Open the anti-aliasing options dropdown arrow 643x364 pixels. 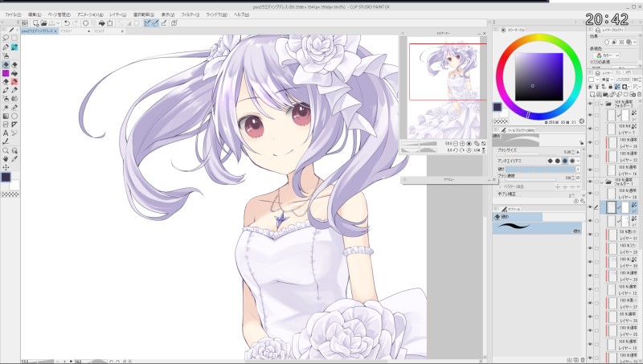(x=578, y=161)
